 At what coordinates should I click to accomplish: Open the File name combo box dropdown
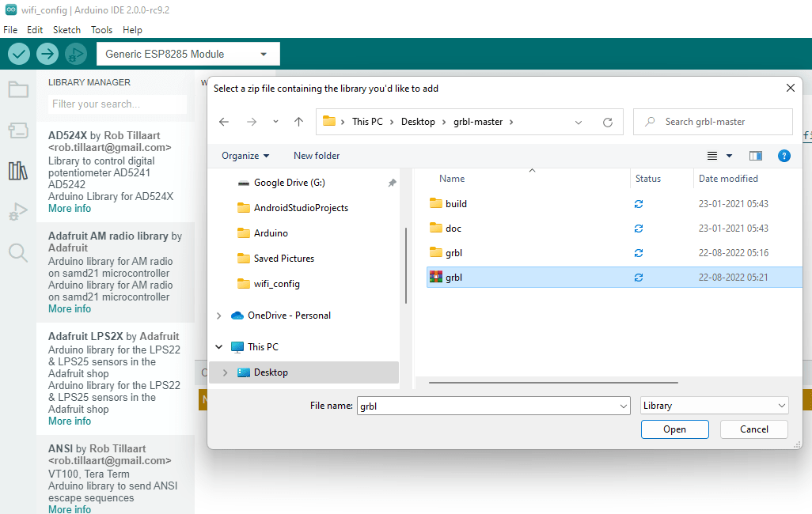click(624, 406)
